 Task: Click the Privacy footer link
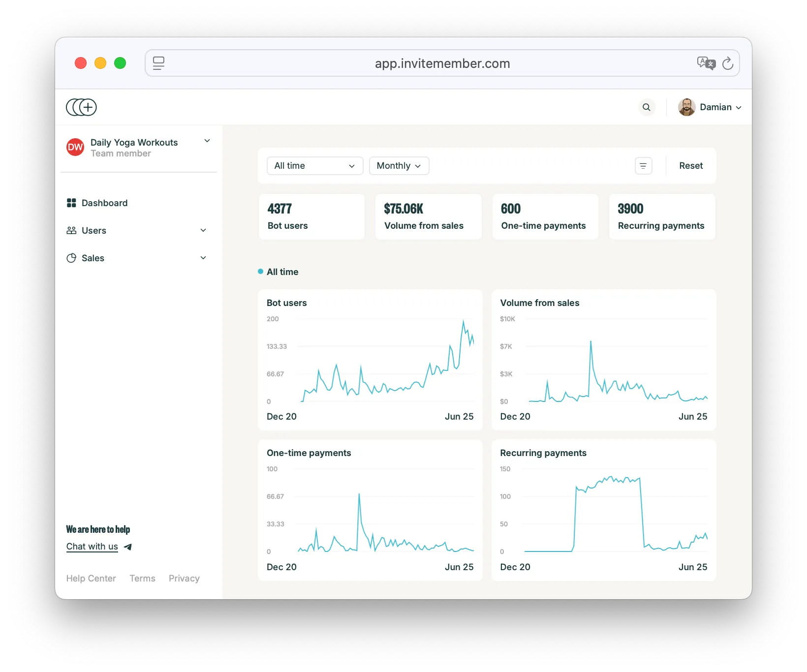point(184,579)
